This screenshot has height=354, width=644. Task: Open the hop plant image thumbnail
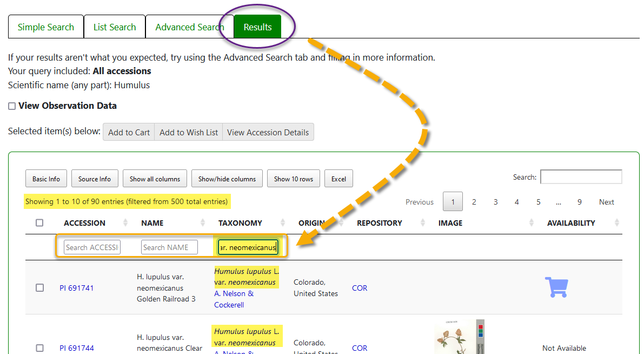(x=452, y=338)
